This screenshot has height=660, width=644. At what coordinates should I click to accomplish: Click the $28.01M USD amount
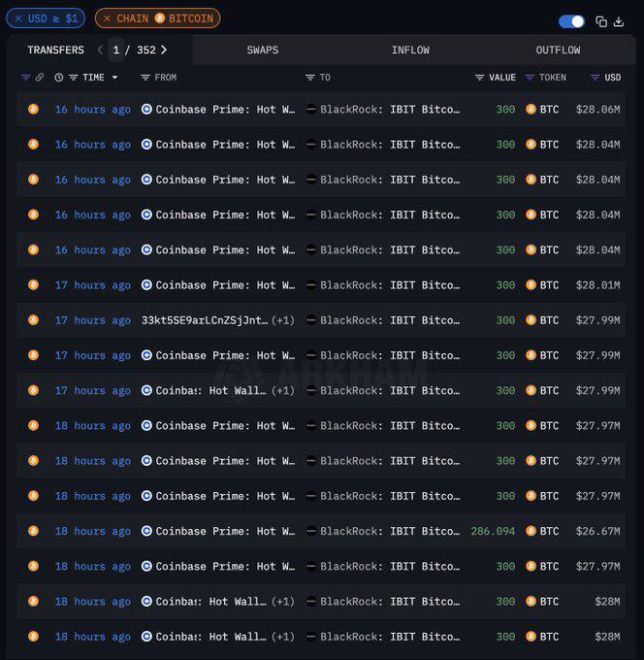point(597,285)
